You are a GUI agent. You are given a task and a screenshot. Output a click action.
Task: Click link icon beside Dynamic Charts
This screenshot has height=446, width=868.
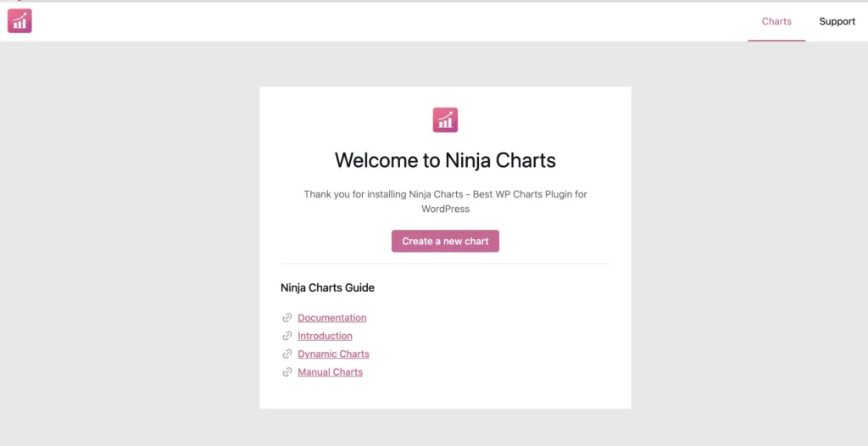(287, 354)
